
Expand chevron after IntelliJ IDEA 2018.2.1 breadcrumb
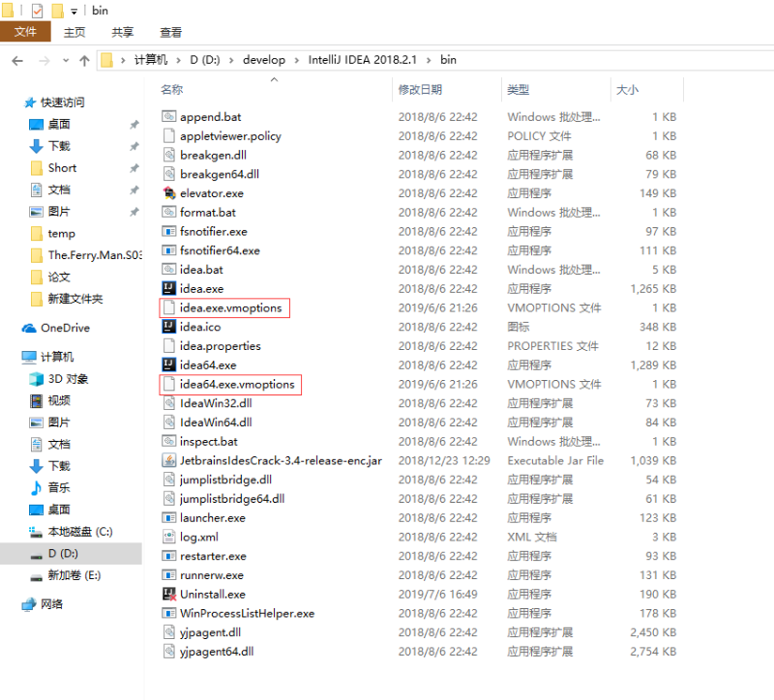click(x=429, y=60)
